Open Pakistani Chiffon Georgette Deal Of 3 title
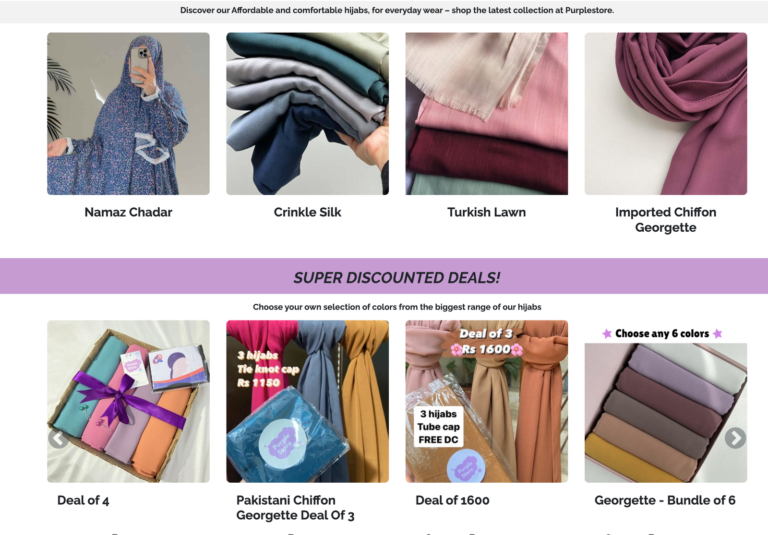The width and height of the screenshot is (768, 535). (295, 508)
